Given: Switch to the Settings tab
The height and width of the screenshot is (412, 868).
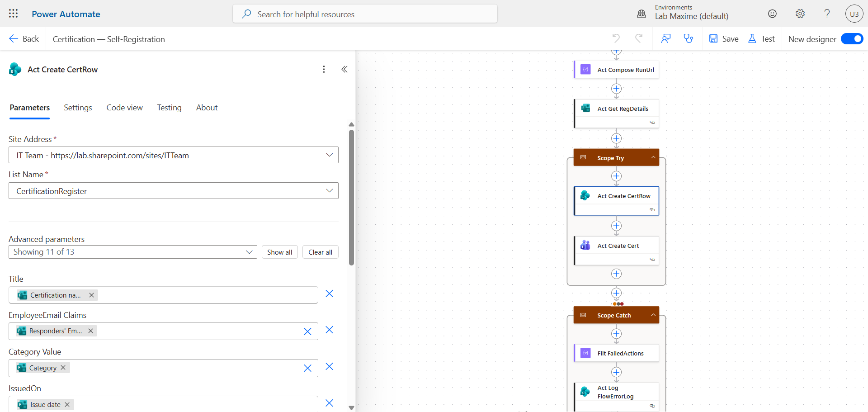Looking at the screenshot, I should (78, 108).
